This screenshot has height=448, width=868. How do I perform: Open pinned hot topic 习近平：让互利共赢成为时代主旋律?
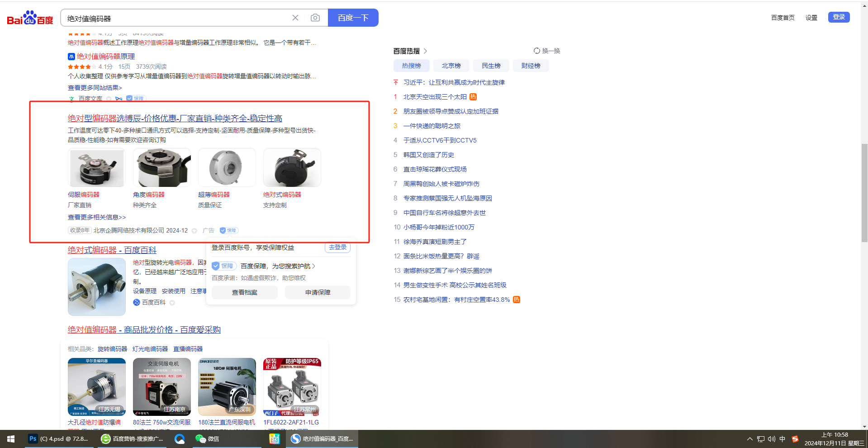click(x=454, y=82)
